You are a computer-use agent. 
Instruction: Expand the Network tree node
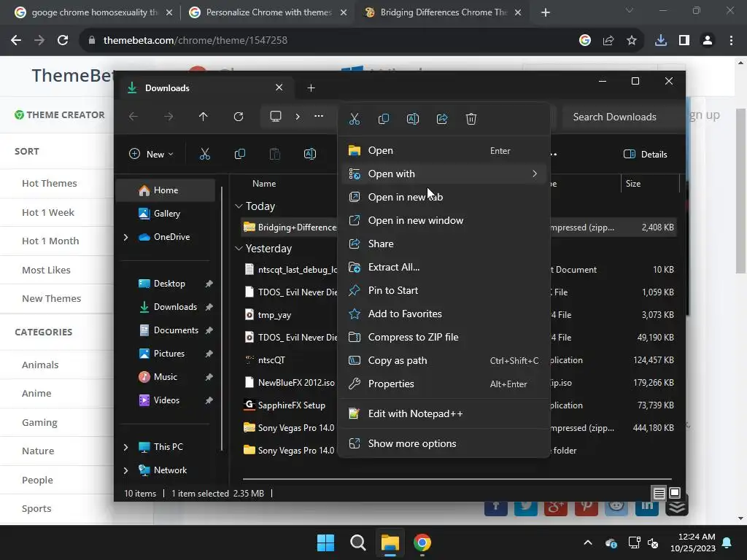pyautogui.click(x=125, y=470)
